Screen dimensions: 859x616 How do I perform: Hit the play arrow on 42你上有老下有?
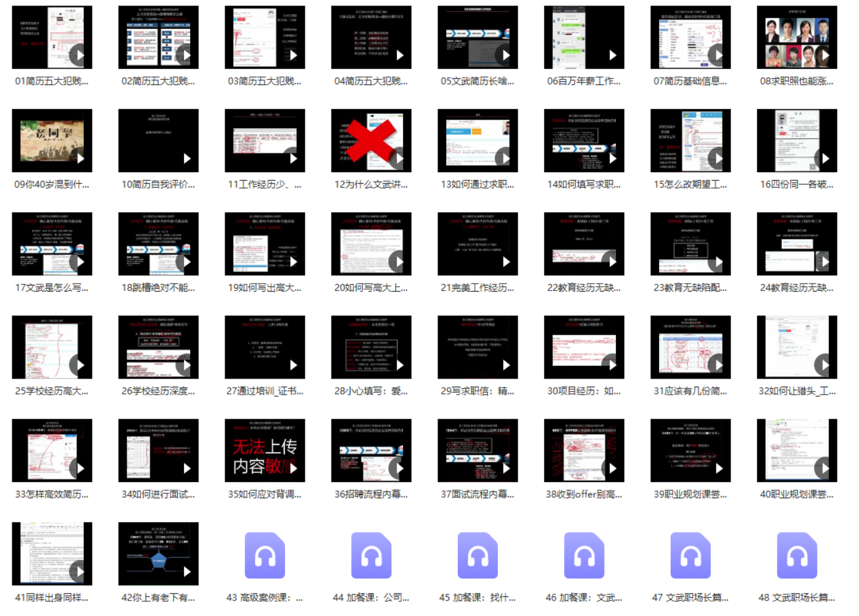(187, 572)
